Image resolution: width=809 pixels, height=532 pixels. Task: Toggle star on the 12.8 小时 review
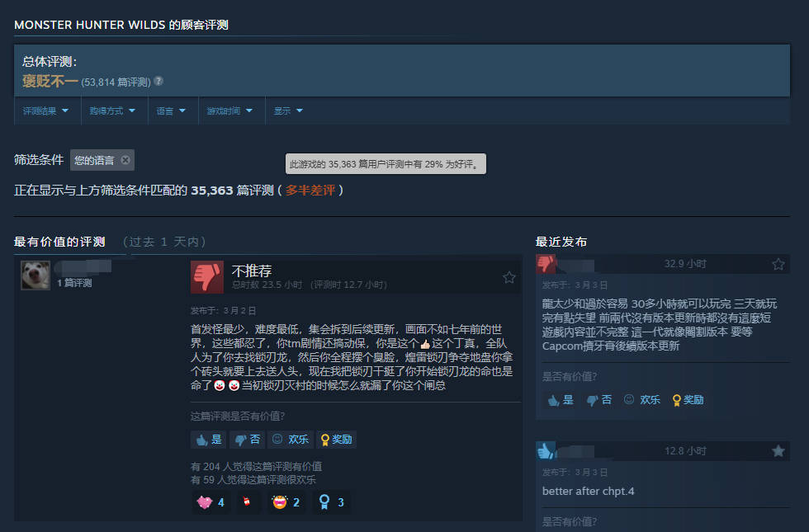[x=778, y=451]
